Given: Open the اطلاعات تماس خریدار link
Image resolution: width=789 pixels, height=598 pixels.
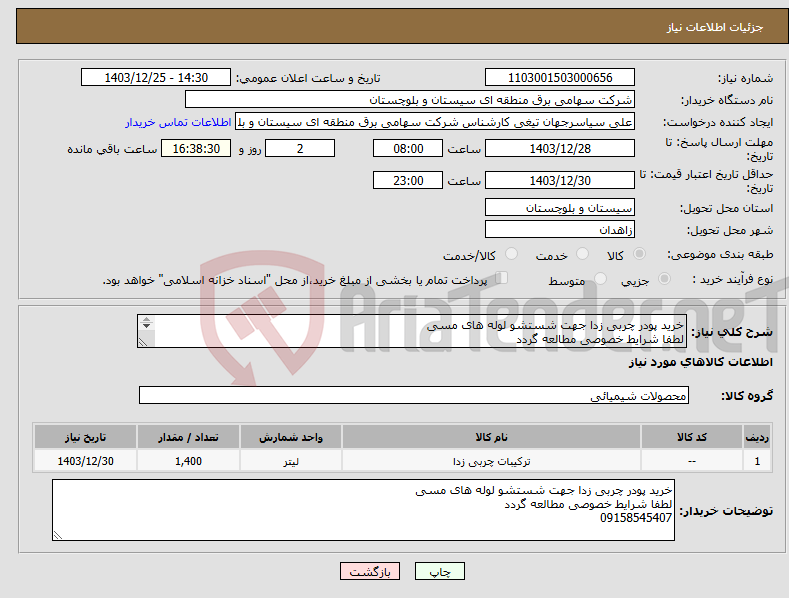Looking at the screenshot, I should click(x=178, y=122).
